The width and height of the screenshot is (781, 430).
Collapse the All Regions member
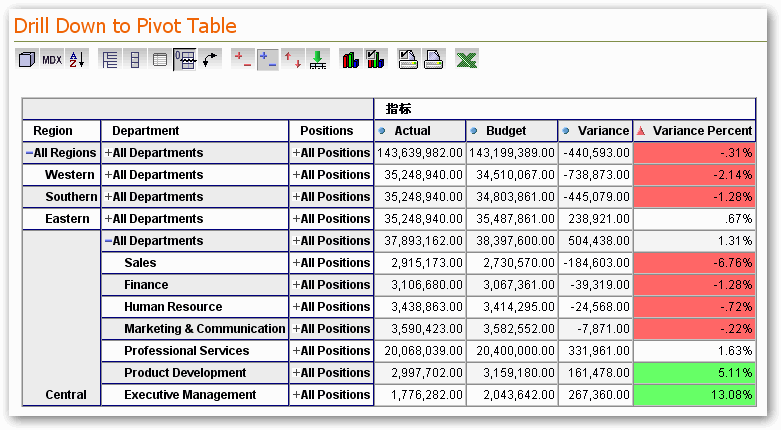click(x=29, y=153)
